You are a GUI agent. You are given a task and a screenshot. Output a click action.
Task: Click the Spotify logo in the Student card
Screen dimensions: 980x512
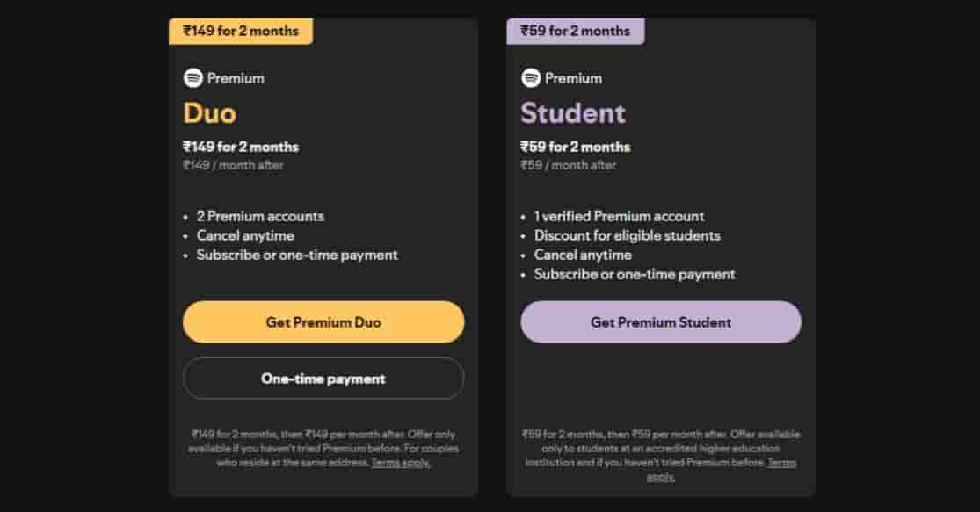tap(530, 78)
